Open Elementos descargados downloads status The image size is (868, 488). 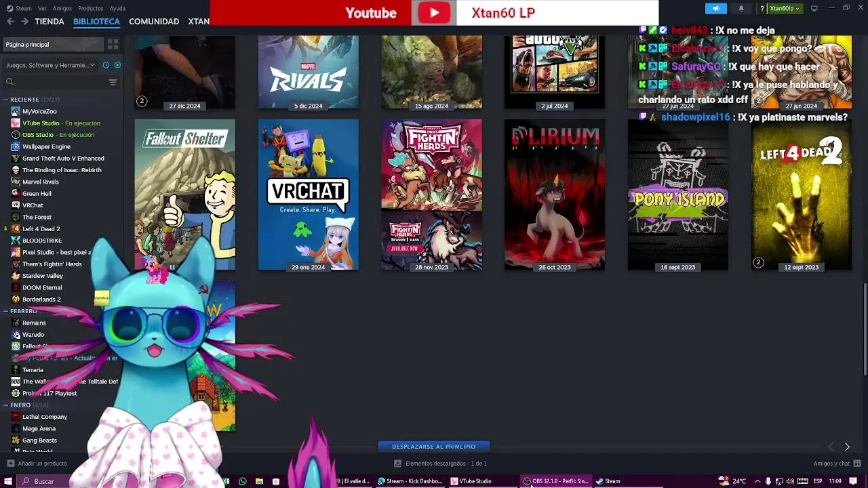point(441,464)
